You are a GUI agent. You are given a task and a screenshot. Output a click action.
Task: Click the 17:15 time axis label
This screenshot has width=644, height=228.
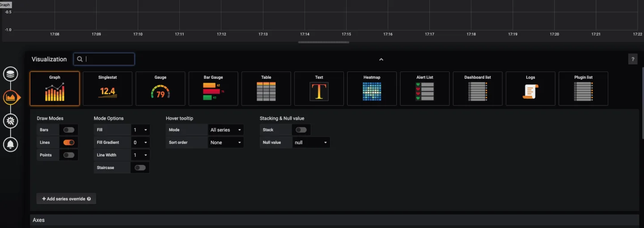pyautogui.click(x=346, y=34)
